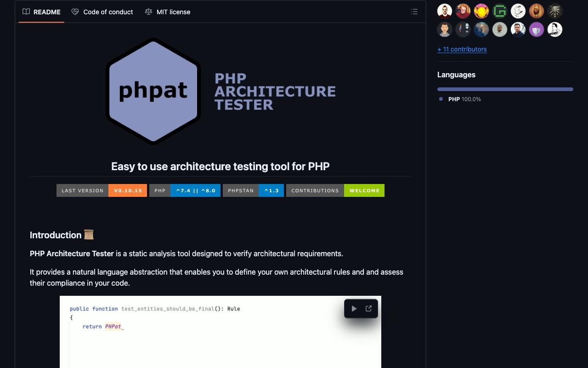588x368 pixels.
Task: Open the bearded man on orange avatar
Action: pyautogui.click(x=537, y=11)
